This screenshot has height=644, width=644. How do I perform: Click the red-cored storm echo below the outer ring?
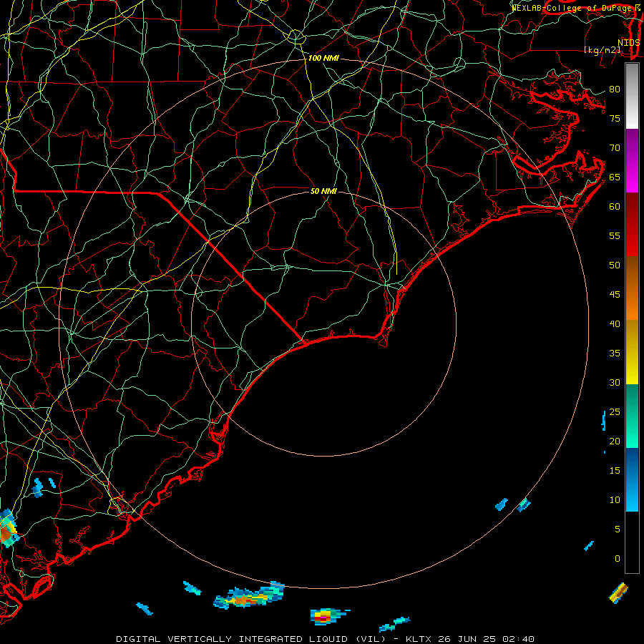(x=325, y=616)
